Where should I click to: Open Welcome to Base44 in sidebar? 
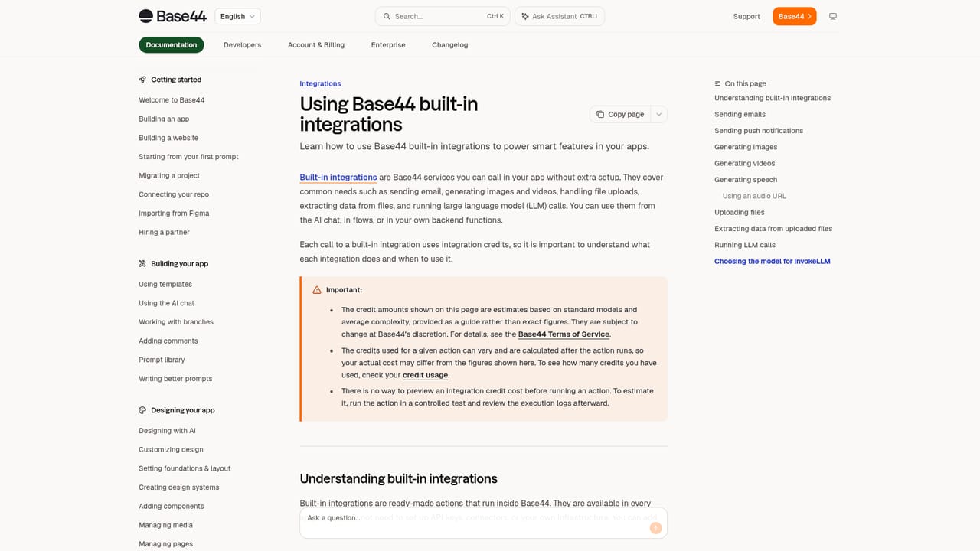171,100
